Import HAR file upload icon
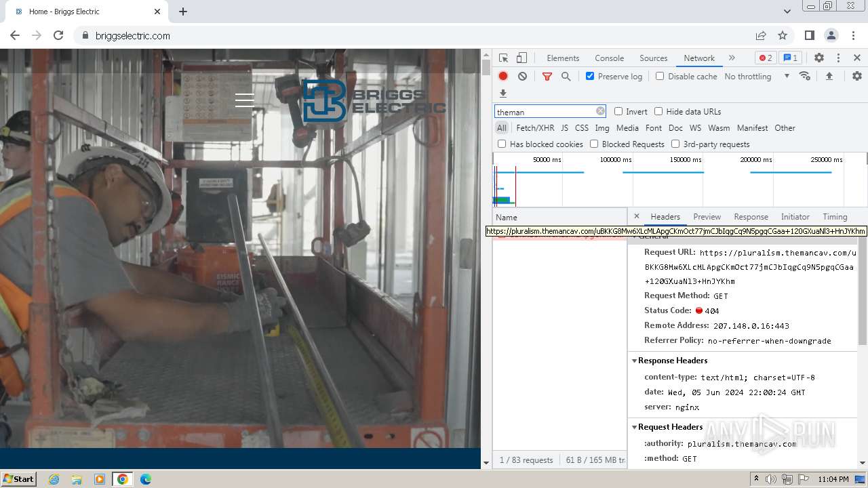Image resolution: width=868 pixels, height=488 pixels. point(829,77)
